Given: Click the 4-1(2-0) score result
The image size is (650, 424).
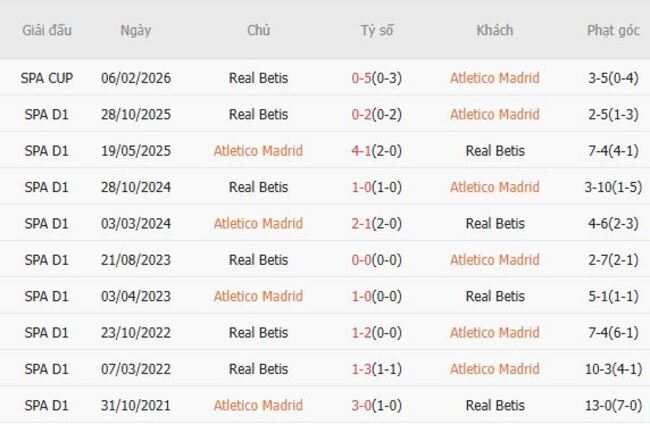Looking at the screenshot, I should click(377, 151).
